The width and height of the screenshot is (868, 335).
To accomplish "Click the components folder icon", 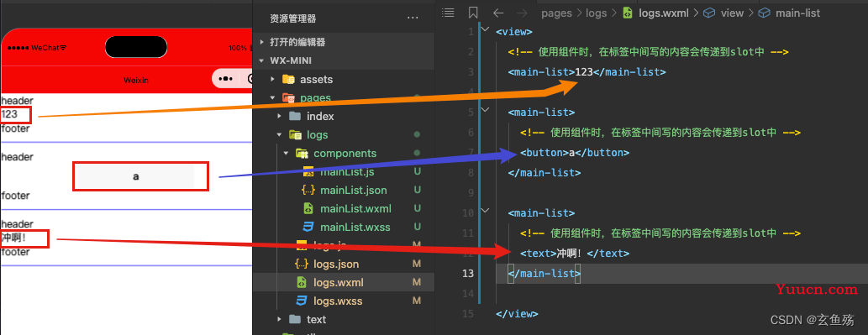I will coord(302,153).
